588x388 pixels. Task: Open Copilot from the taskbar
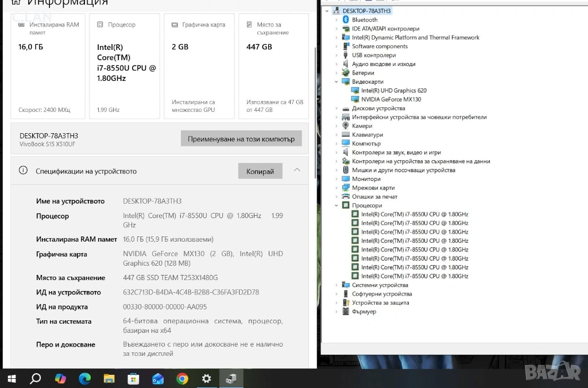pyautogui.click(x=60, y=378)
